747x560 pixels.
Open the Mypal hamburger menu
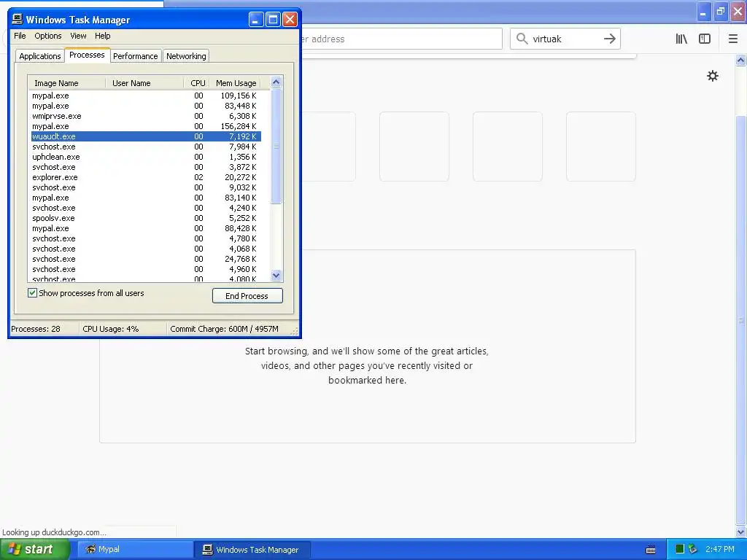click(732, 39)
